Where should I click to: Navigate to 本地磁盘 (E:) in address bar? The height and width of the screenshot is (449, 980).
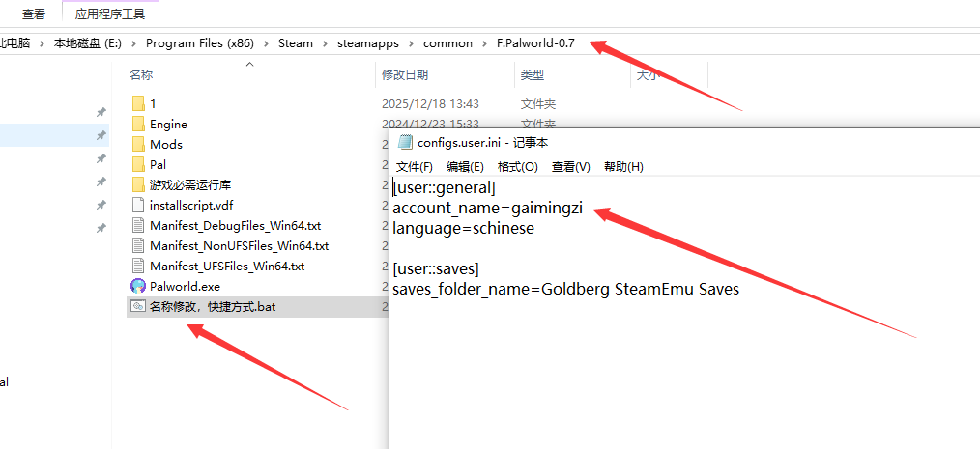(x=88, y=43)
